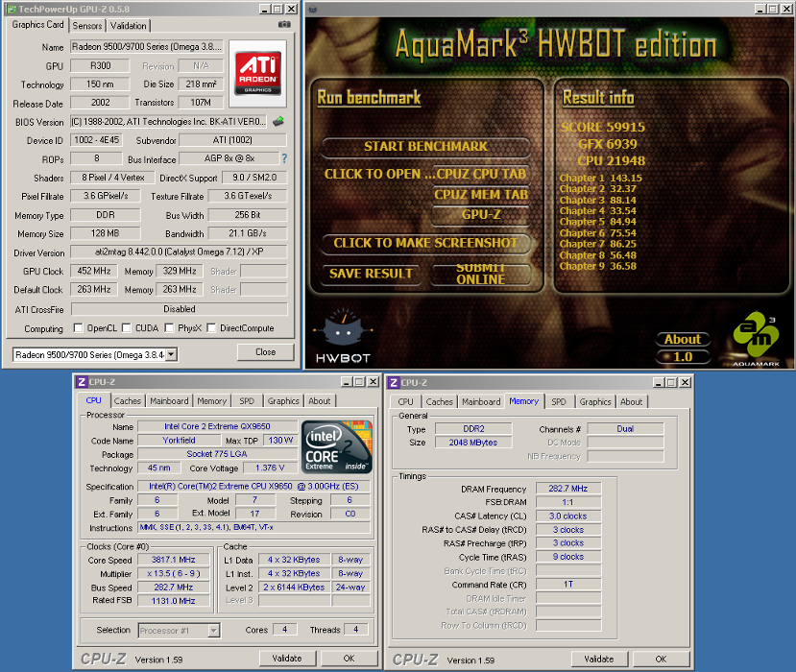The height and width of the screenshot is (672, 796).
Task: Minimize the AquaMark window
Action: click(x=760, y=10)
